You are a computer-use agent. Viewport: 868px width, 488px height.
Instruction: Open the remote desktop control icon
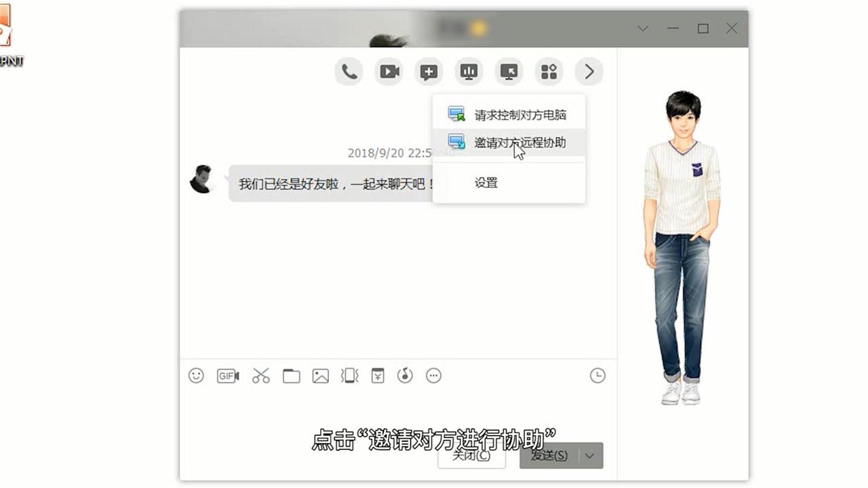pos(509,71)
